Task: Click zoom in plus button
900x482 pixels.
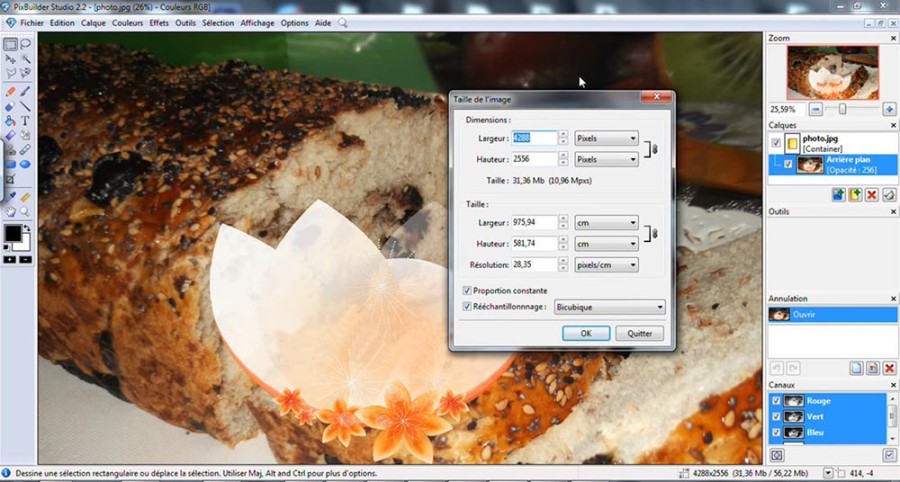Action: pyautogui.click(x=889, y=109)
